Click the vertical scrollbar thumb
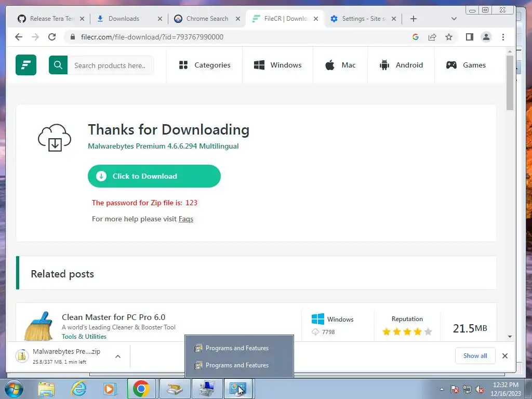The image size is (532, 399). 510,83
